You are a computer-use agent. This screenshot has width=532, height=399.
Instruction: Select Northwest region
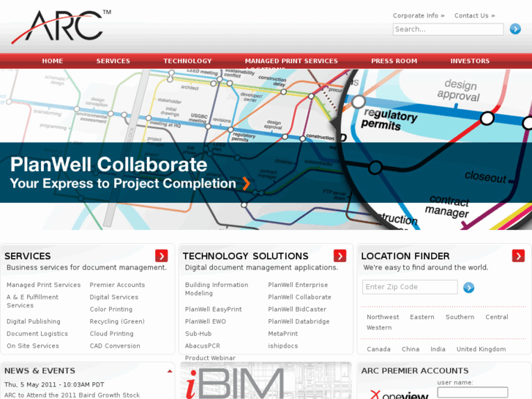point(383,317)
